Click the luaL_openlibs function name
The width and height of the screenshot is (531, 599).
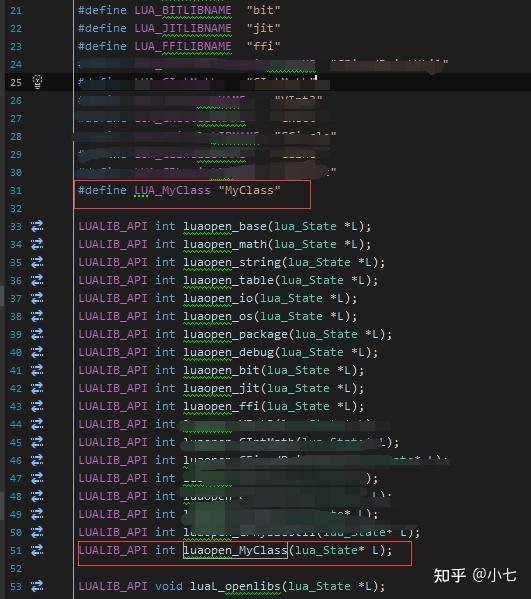click(x=235, y=586)
